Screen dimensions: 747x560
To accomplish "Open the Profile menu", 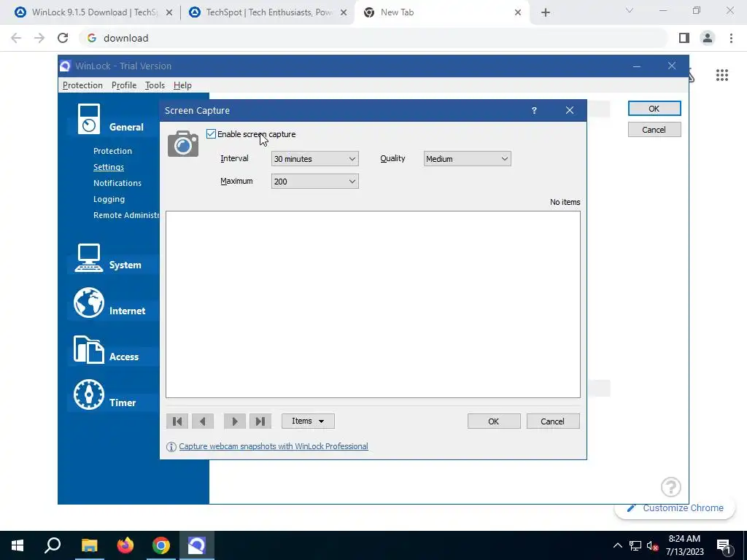I will (124, 85).
